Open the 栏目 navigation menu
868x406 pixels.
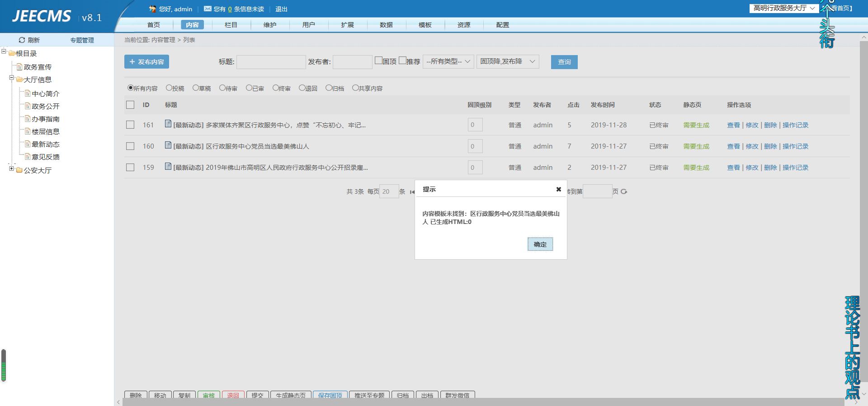tap(231, 25)
